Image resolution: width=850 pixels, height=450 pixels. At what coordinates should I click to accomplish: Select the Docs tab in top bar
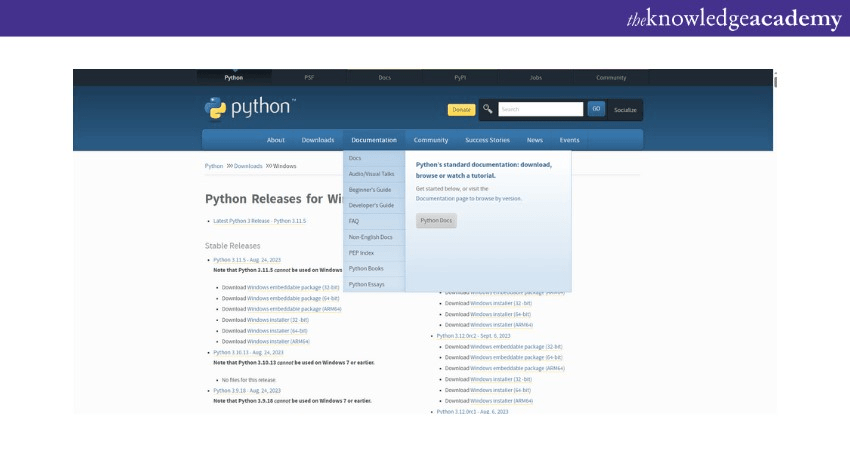coord(384,78)
